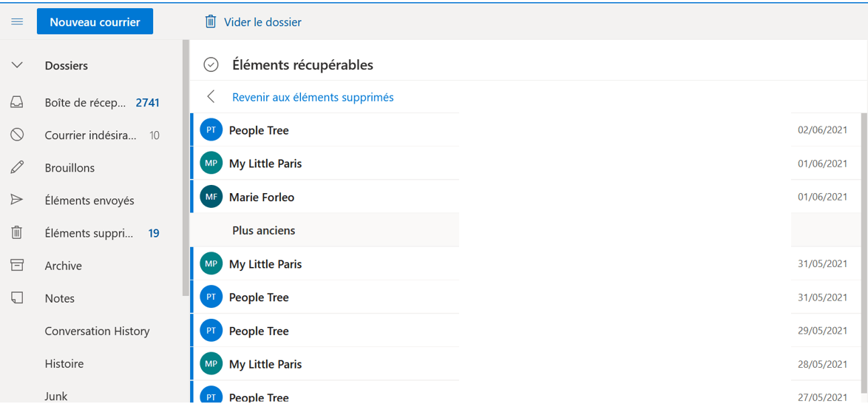Click the back chevron next to Revenir aux éléments supprimés
Image resolution: width=868 pixels, height=404 pixels.
(x=211, y=96)
